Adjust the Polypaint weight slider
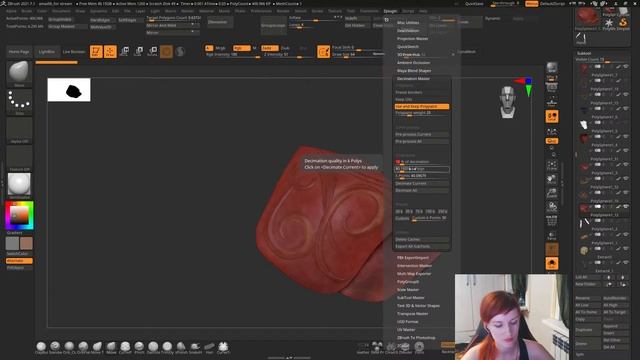The height and width of the screenshot is (360, 640). (x=422, y=113)
